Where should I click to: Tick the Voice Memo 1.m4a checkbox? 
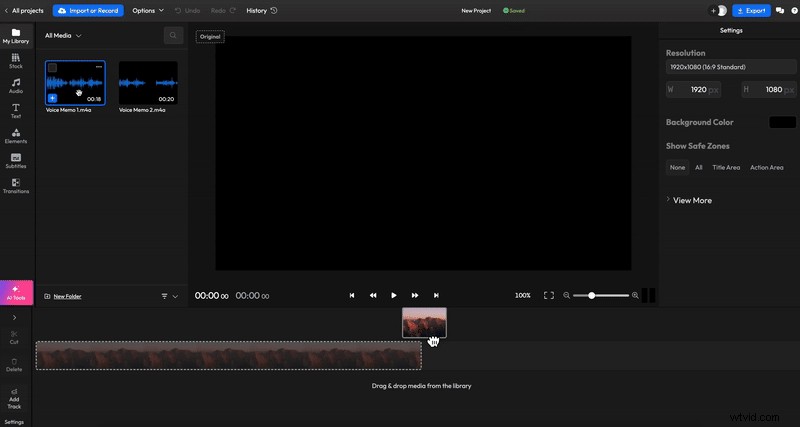coord(53,68)
